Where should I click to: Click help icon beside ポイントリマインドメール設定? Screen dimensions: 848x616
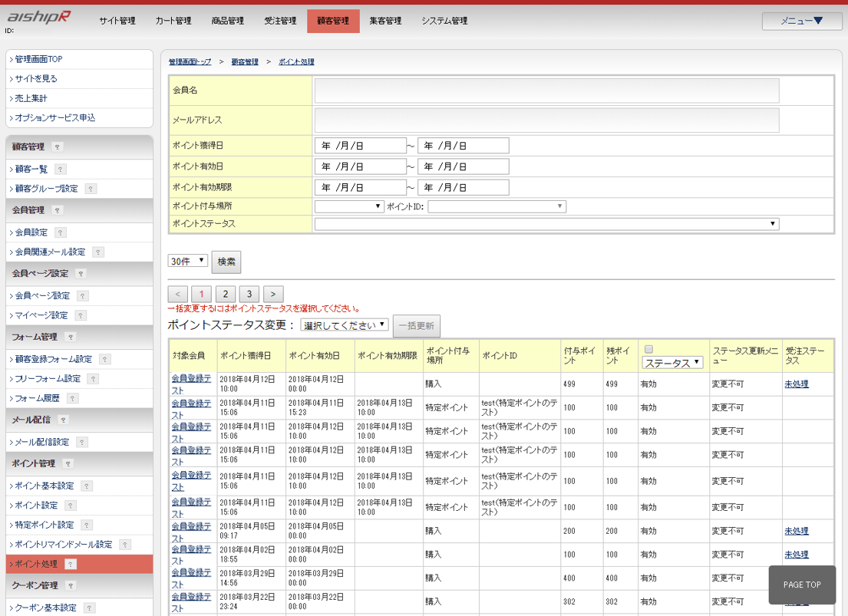click(125, 545)
